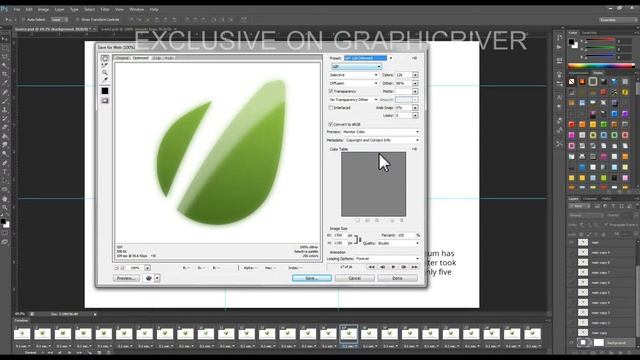Toggle the Transparency checkbox

click(x=331, y=91)
